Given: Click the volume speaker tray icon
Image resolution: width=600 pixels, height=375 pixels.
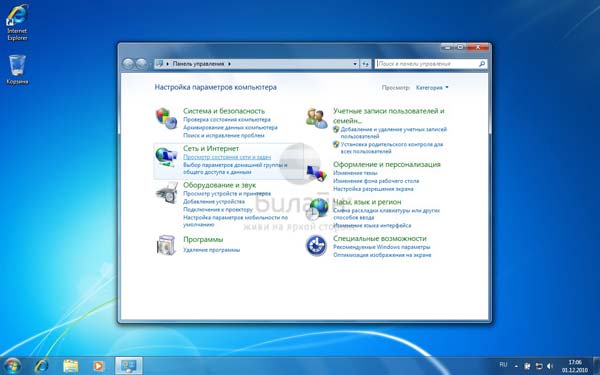Looking at the screenshot, I should pos(550,366).
